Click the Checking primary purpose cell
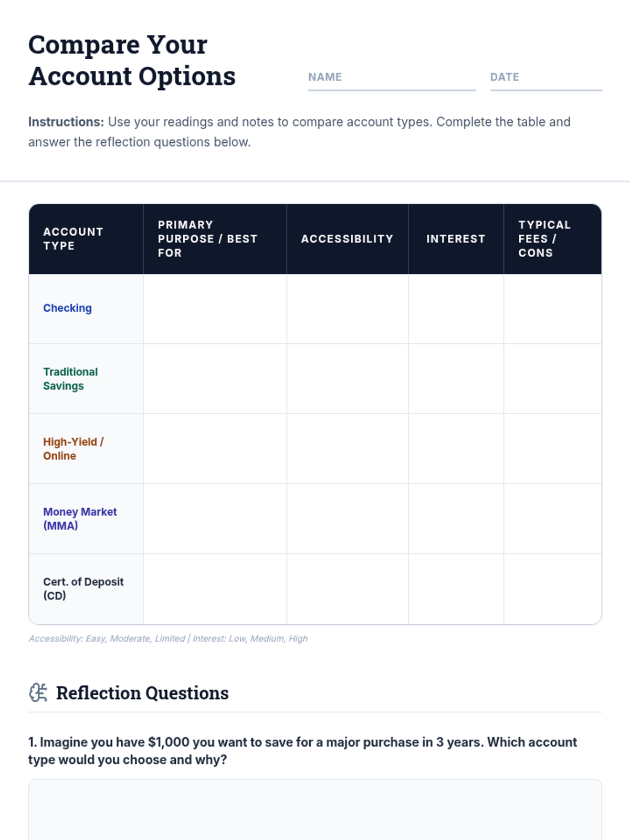The height and width of the screenshot is (840, 630). coord(215,309)
